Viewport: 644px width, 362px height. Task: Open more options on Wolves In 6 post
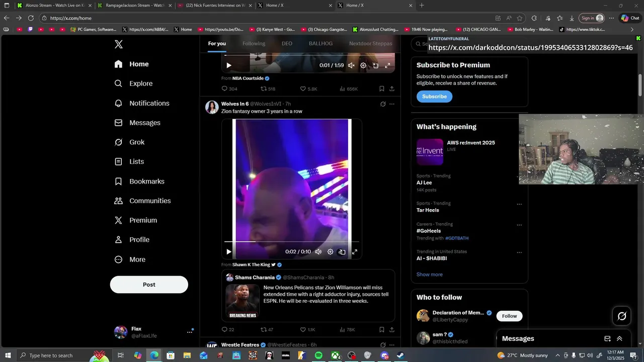tap(392, 104)
